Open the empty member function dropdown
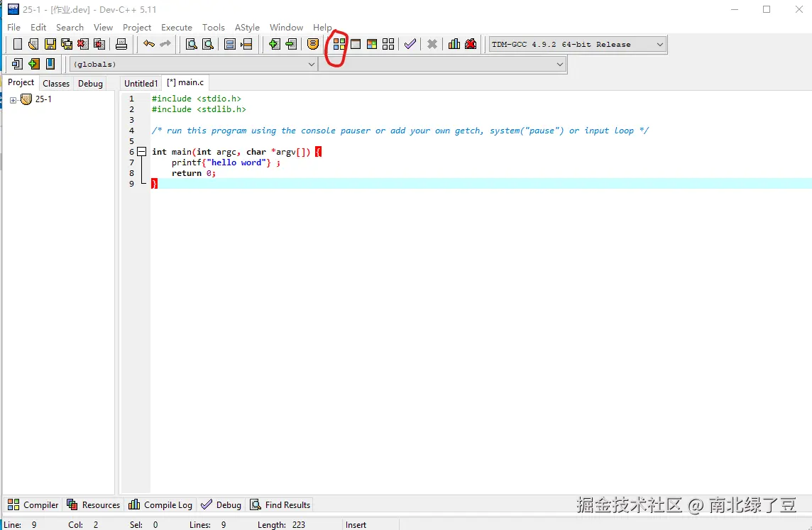 pyautogui.click(x=560, y=64)
